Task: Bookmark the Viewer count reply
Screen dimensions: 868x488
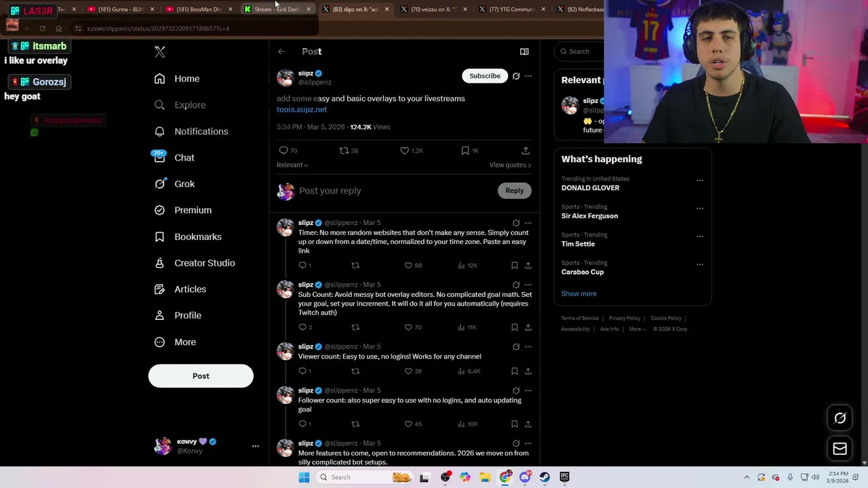Action: (x=515, y=371)
